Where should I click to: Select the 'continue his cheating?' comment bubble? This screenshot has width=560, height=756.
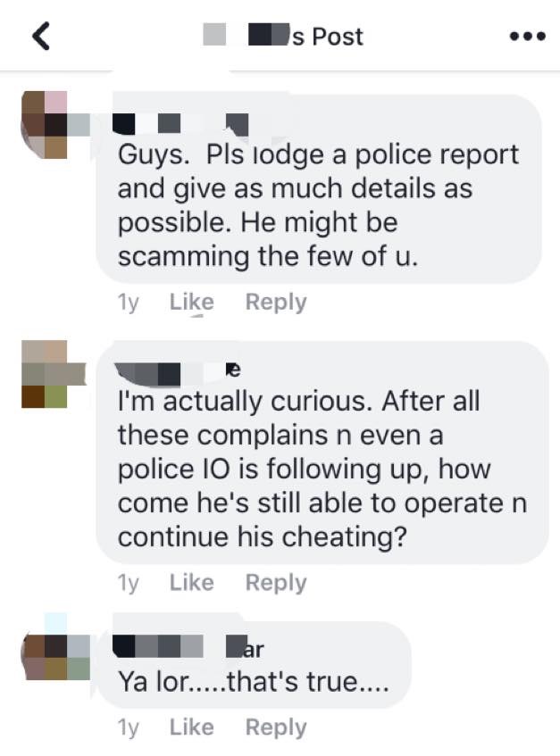point(322,453)
